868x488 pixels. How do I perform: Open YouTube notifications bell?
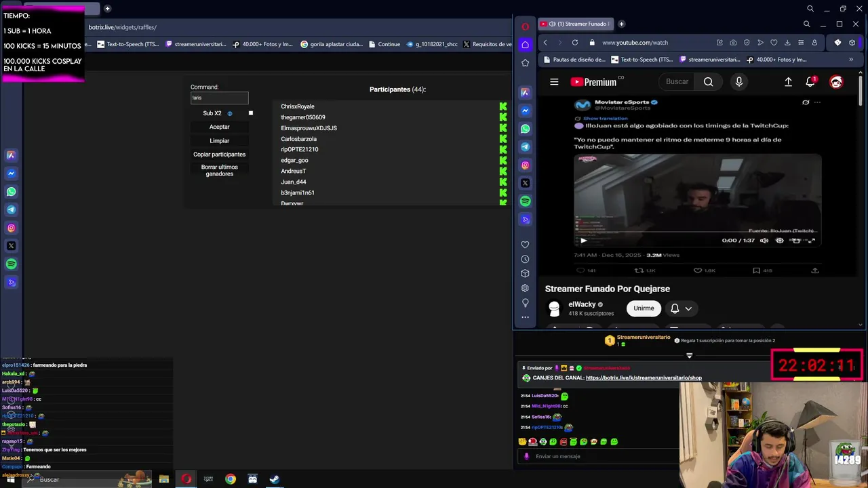coord(810,82)
